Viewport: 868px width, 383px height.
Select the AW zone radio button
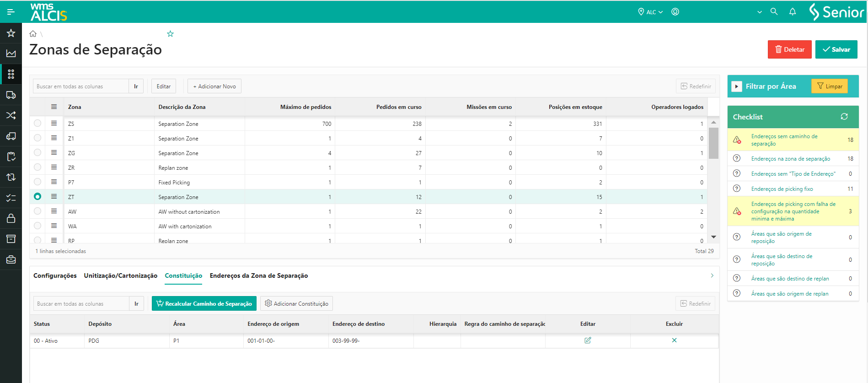coord(38,211)
